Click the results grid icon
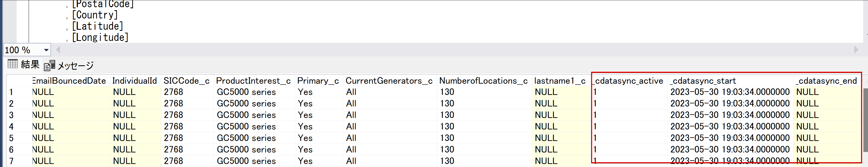Image resolution: width=868 pixels, height=167 pixels. (x=13, y=64)
